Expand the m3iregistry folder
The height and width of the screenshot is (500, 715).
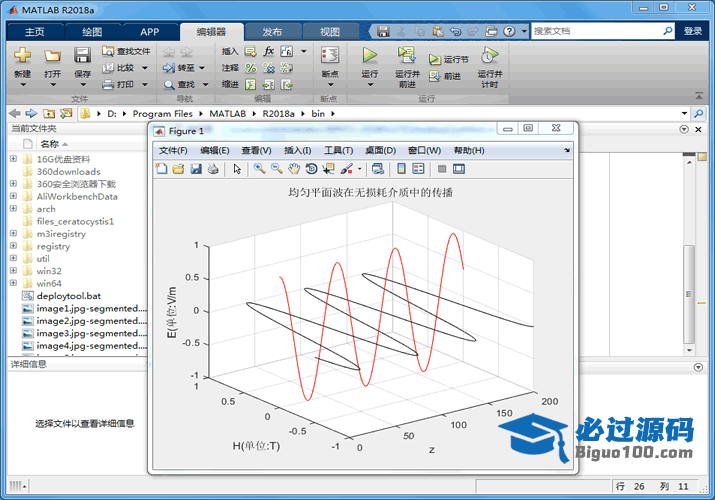[13, 233]
